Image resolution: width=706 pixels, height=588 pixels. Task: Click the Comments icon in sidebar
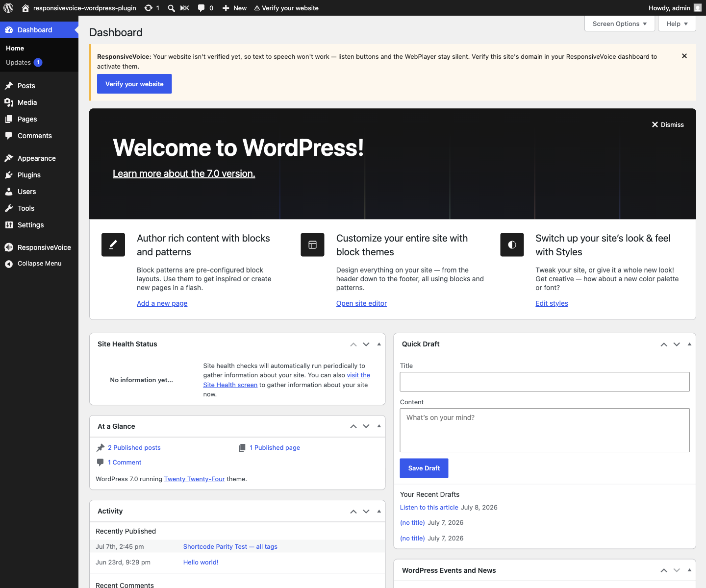tap(9, 136)
